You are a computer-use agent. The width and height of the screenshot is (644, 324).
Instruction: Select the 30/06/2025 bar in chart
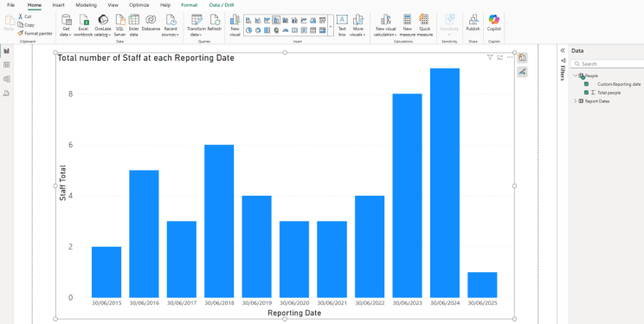[x=482, y=285]
